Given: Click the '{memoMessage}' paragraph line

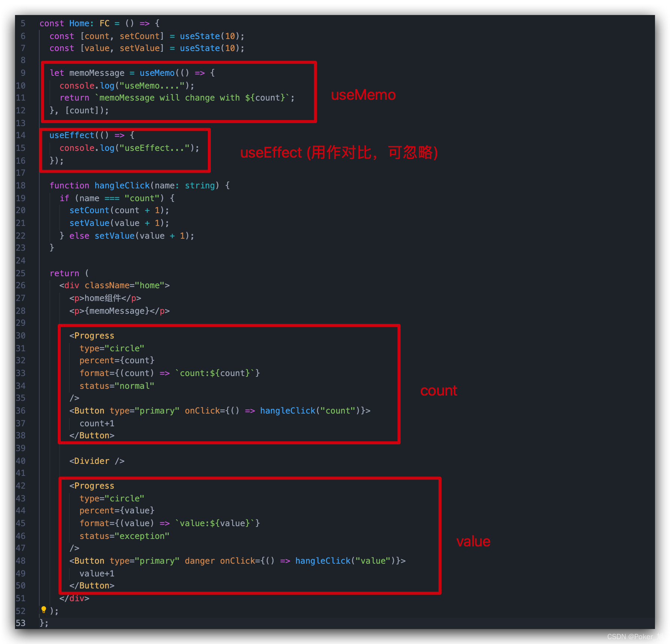Looking at the screenshot, I should pyautogui.click(x=120, y=311).
